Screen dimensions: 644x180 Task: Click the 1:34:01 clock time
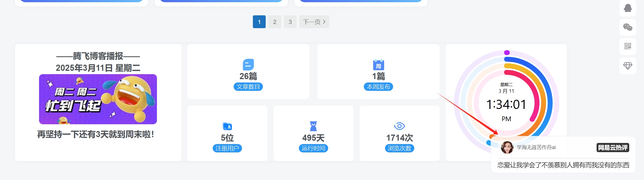tap(506, 104)
